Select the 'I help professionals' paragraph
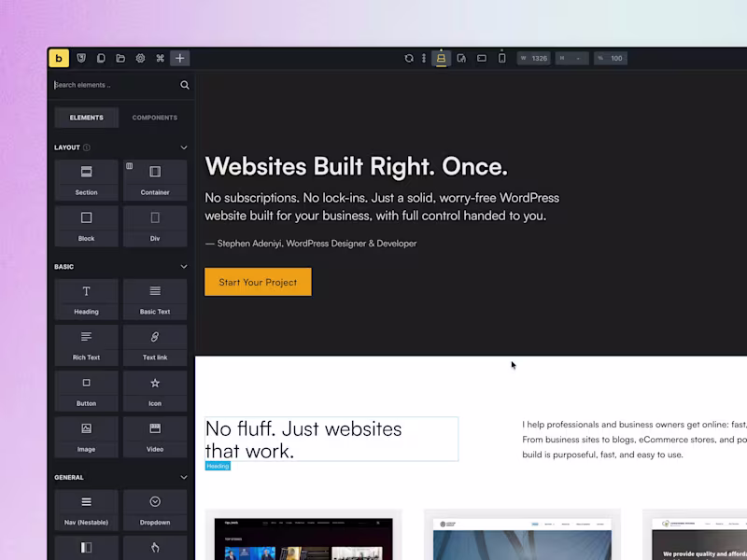Viewport: 747px width, 560px height. [x=635, y=440]
